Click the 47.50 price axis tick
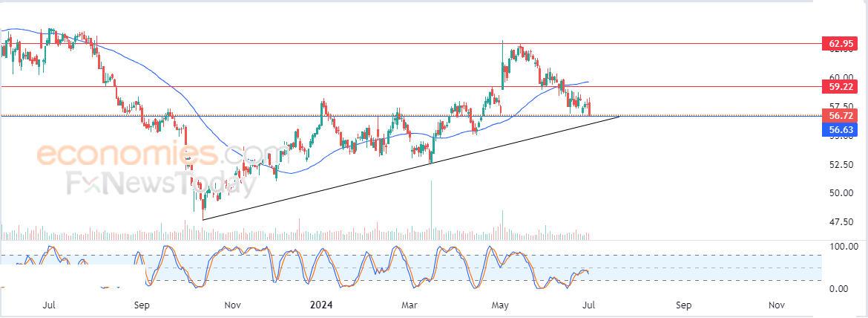The height and width of the screenshot is (318, 868). pos(840,222)
